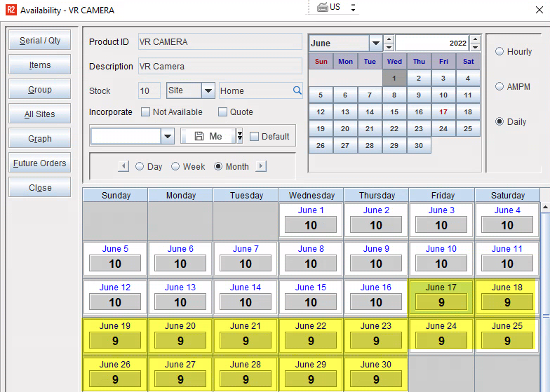550x392 pixels.
Task: Select the June 24 availability cell
Action: (x=441, y=334)
